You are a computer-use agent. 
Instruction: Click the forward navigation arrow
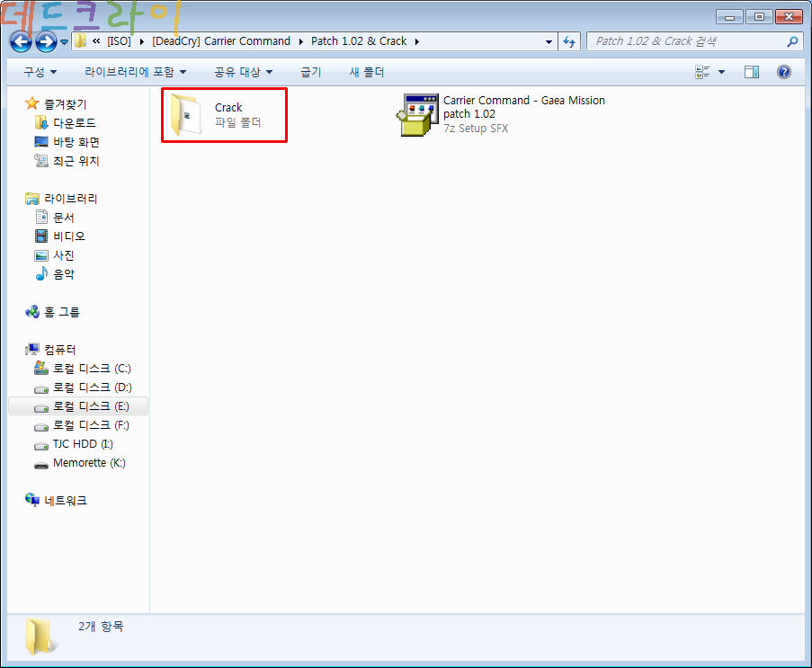[x=46, y=41]
